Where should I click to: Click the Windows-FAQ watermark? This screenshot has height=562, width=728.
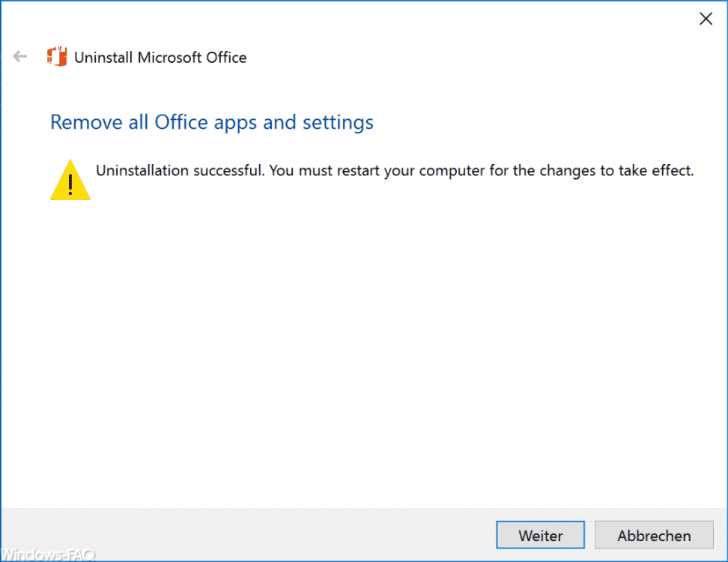click(48, 555)
